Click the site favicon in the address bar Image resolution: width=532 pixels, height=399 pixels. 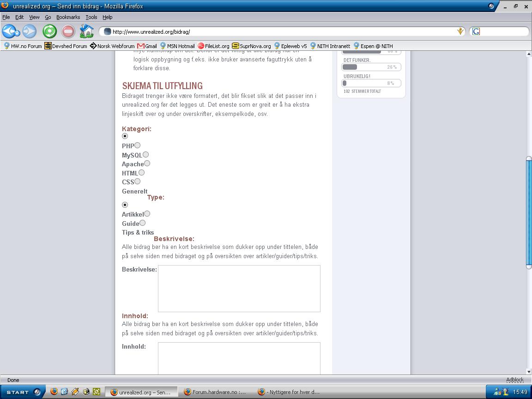pyautogui.click(x=107, y=31)
